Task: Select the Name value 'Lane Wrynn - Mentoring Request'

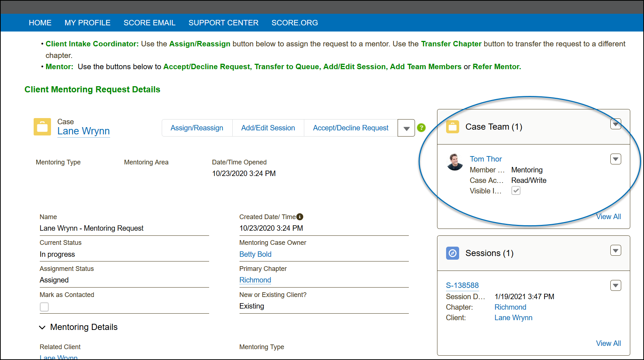Action: point(92,228)
